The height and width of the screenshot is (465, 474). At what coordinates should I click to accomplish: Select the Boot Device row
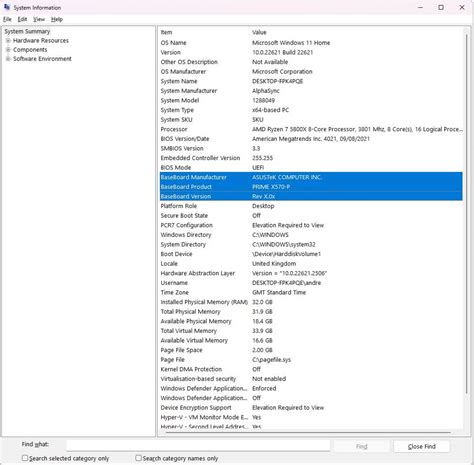coord(311,254)
